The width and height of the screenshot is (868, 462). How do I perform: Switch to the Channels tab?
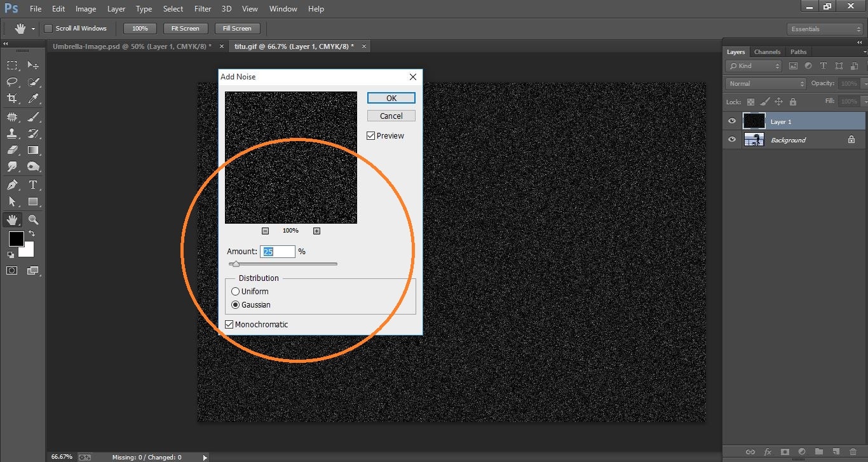pyautogui.click(x=767, y=51)
